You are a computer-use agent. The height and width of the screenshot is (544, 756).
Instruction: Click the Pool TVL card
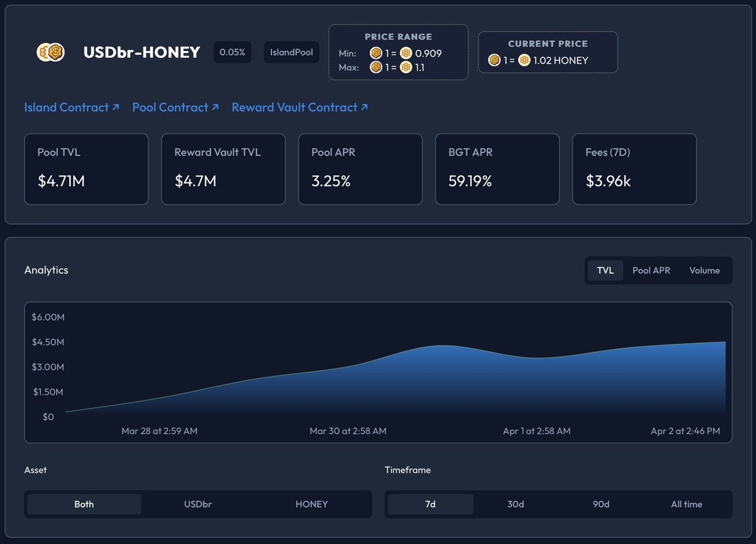(x=86, y=169)
